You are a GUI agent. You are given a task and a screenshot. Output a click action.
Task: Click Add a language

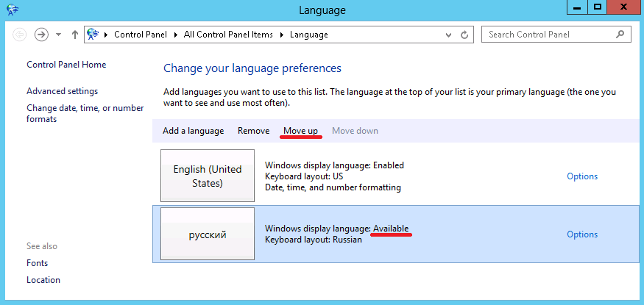(193, 131)
